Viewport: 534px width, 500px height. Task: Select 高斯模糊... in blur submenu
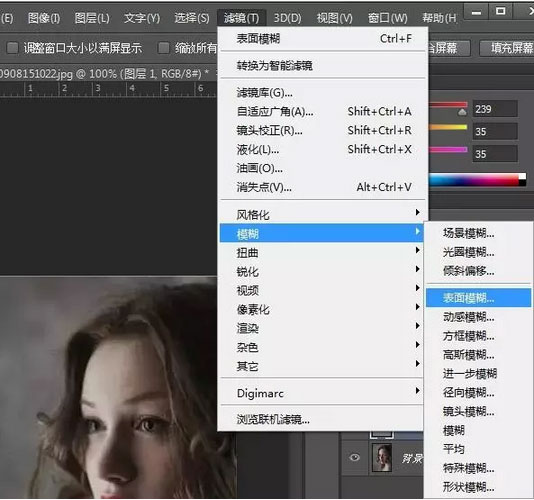(478, 355)
